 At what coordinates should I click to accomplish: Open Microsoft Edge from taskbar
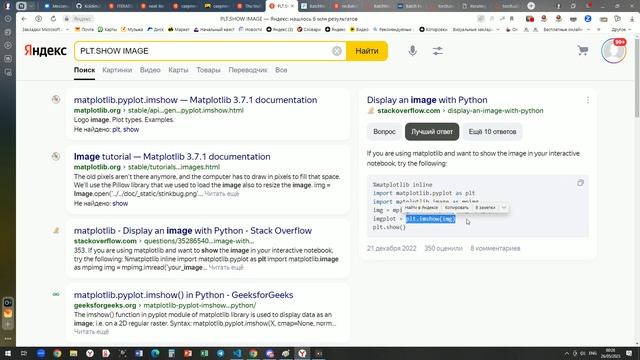pos(155,353)
